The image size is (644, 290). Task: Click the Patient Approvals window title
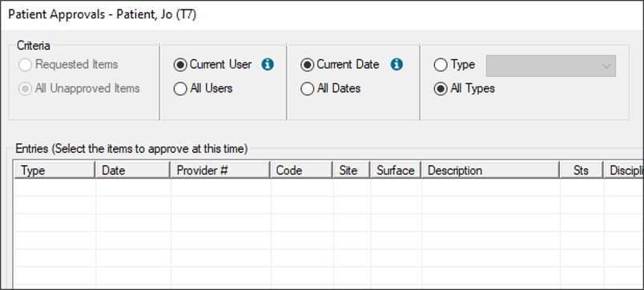[x=103, y=14]
